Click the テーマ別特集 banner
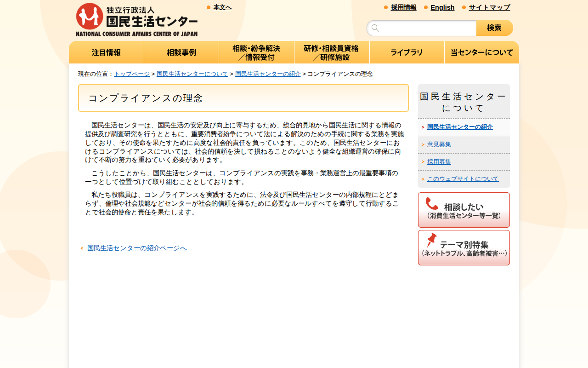Image resolution: width=588 pixels, height=368 pixels. pos(464,248)
